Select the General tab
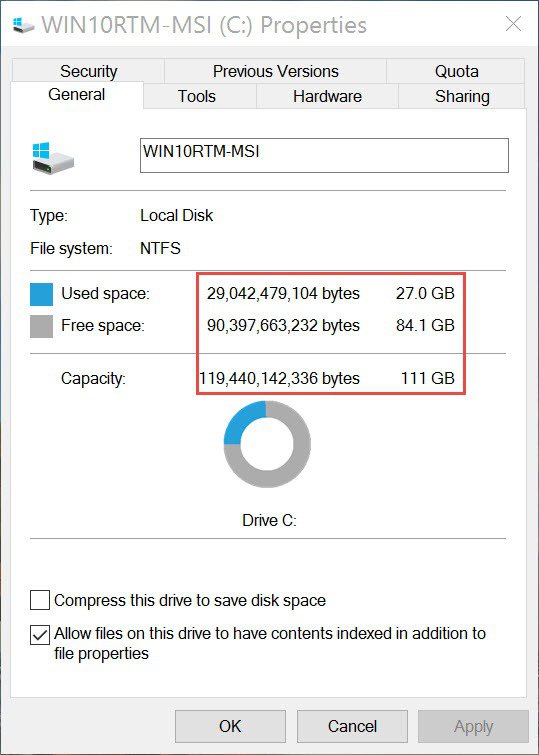The height and width of the screenshot is (755, 539). (77, 94)
